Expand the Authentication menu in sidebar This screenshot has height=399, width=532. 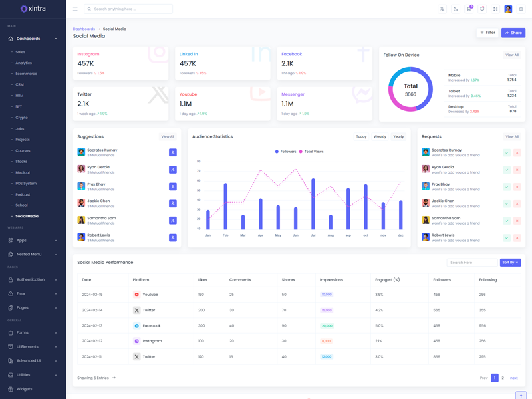[33, 279]
